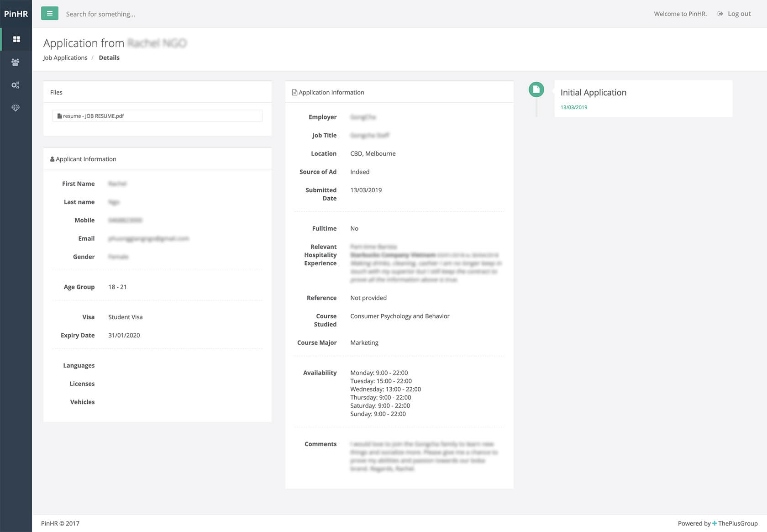Open the hamburger sidebar menu
Viewport: 767px width, 532px height.
49,13
